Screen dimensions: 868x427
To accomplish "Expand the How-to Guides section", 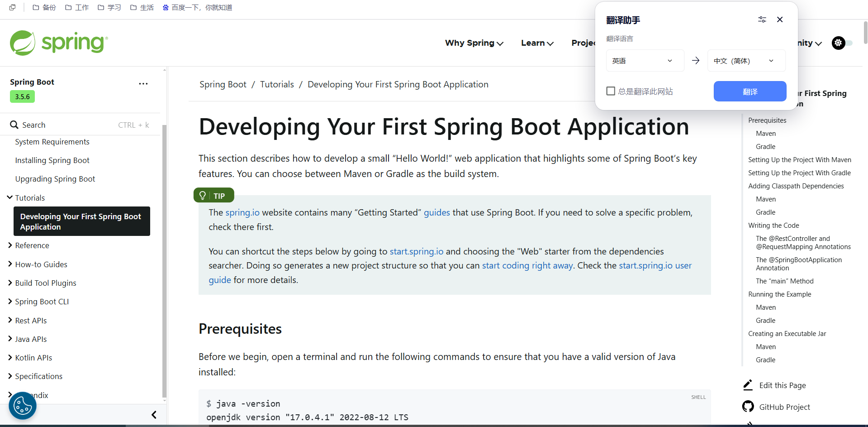I will pyautogui.click(x=10, y=264).
